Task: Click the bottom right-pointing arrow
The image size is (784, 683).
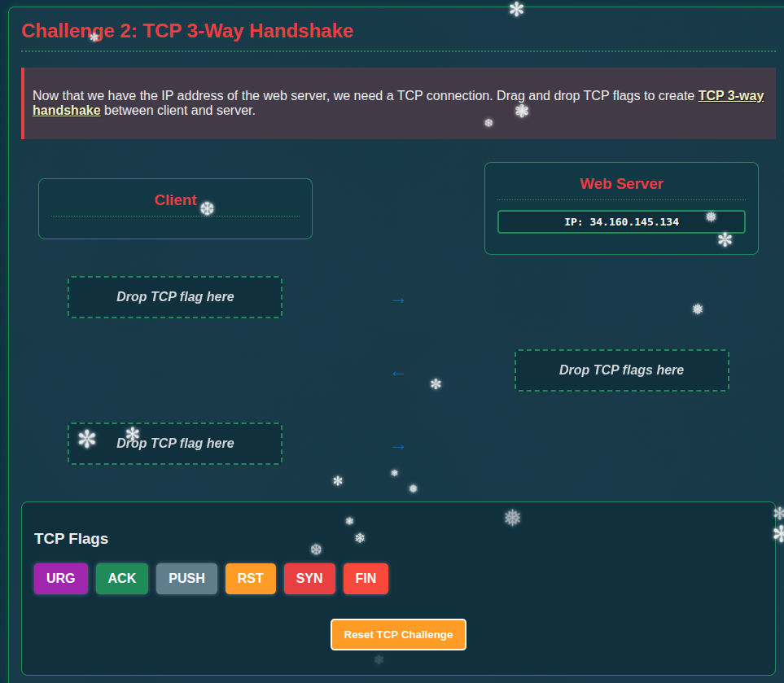Action: click(x=398, y=447)
